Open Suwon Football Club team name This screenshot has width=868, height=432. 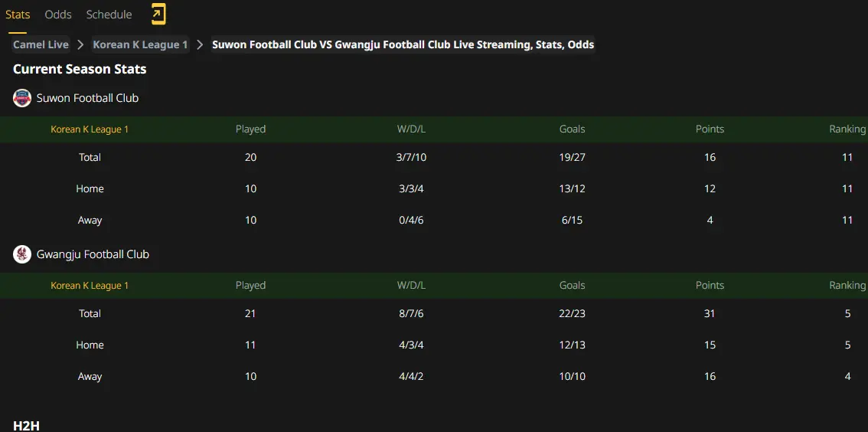[87, 98]
